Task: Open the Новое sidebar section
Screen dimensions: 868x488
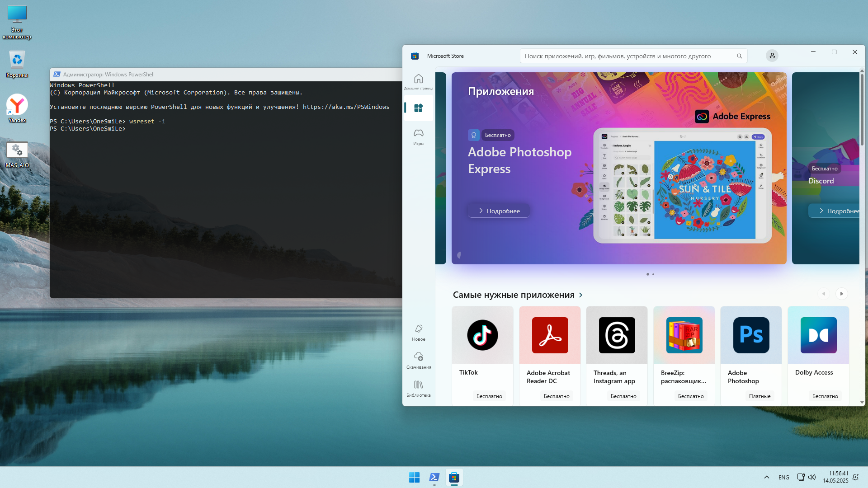Action: click(x=418, y=332)
